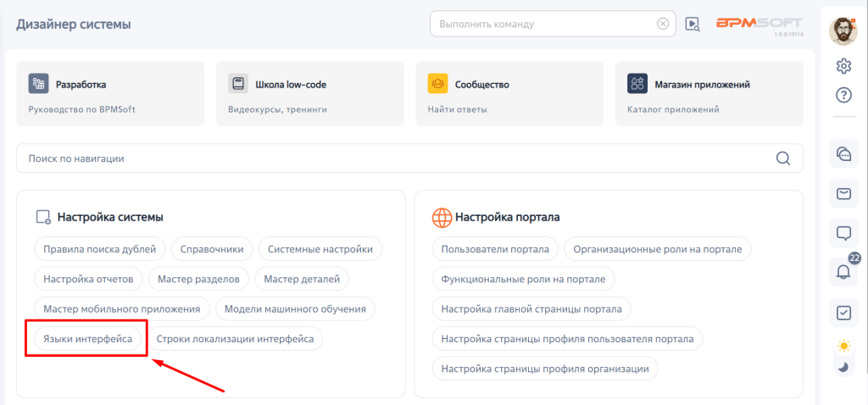This screenshot has height=405, width=868.
Task: Click the Разработка card icon
Action: 39,84
